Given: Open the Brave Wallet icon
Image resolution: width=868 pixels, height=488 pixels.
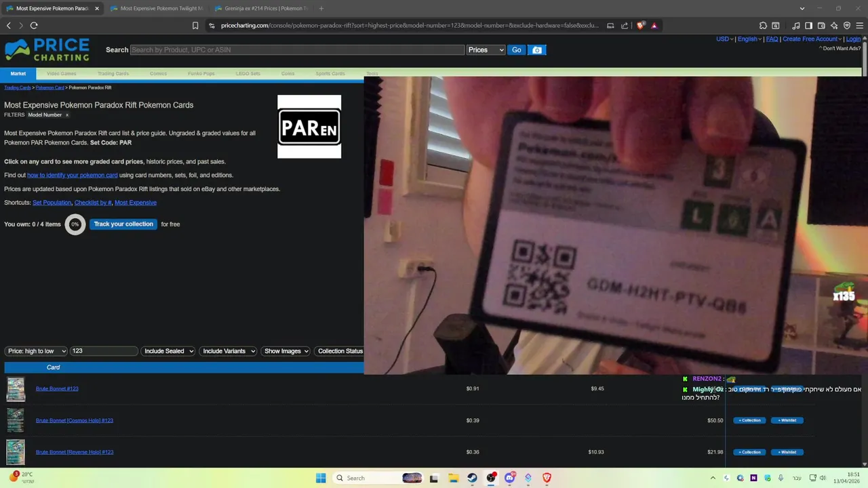Looking at the screenshot, I should point(821,26).
